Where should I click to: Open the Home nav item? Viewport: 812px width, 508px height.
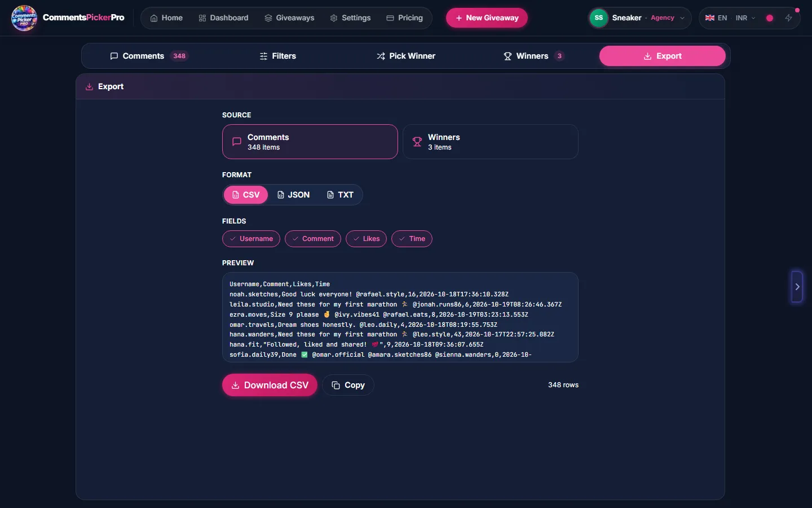tap(166, 18)
